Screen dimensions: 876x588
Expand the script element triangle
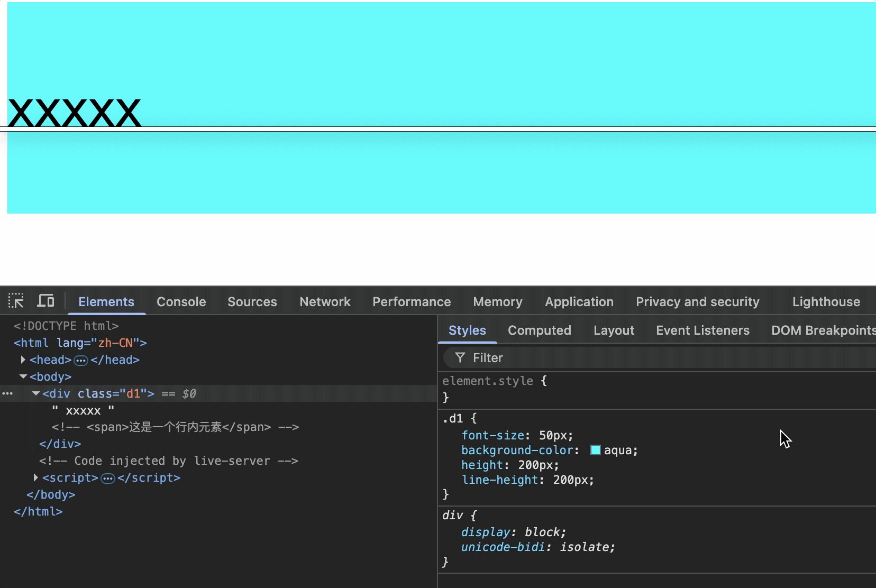pyautogui.click(x=36, y=477)
